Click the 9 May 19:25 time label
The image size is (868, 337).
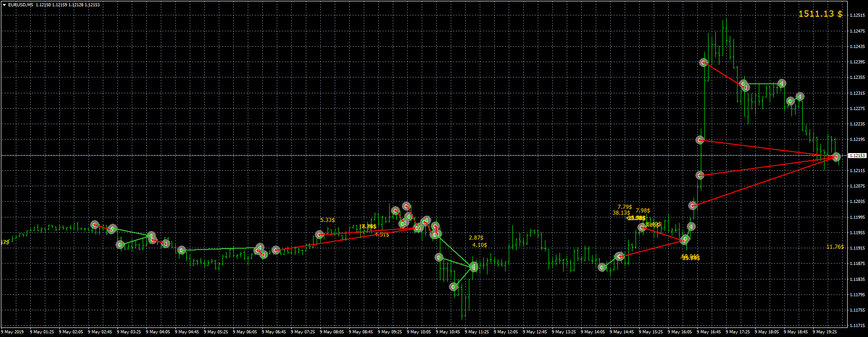click(825, 332)
